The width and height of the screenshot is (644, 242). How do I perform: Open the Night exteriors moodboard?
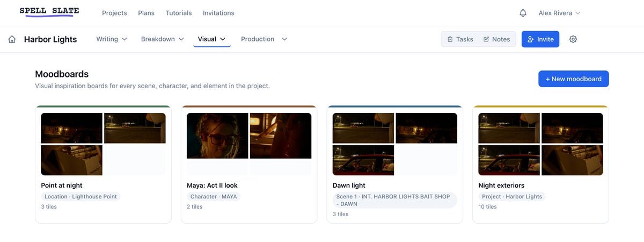tap(541, 164)
